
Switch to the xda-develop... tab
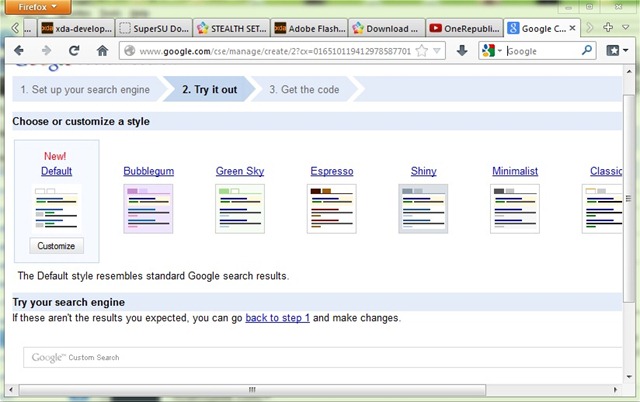76,29
